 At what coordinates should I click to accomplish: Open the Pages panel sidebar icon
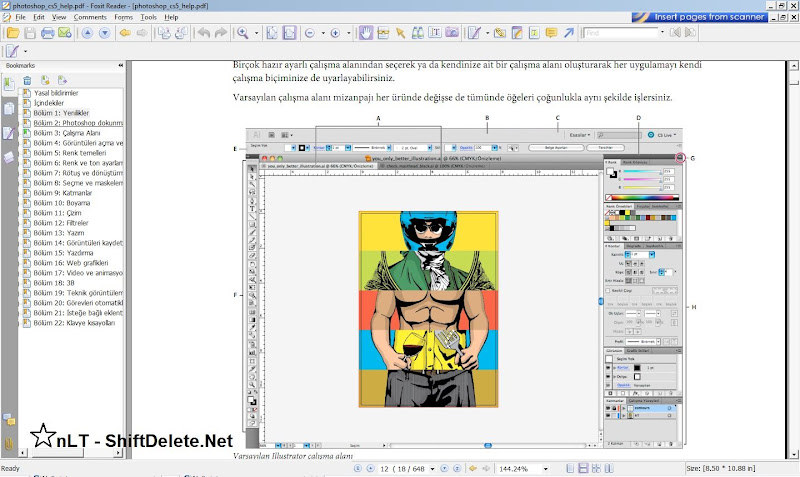[9, 109]
